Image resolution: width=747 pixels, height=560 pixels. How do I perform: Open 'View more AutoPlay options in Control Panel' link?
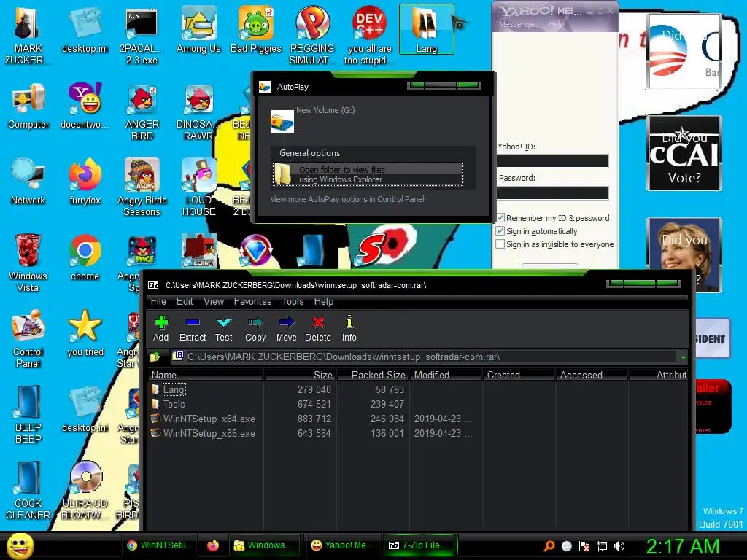(x=347, y=199)
